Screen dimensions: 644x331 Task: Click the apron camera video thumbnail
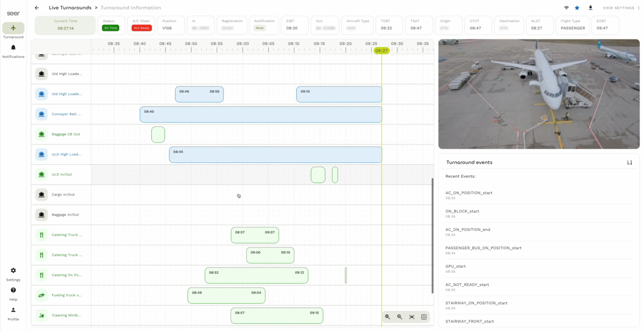tap(539, 94)
